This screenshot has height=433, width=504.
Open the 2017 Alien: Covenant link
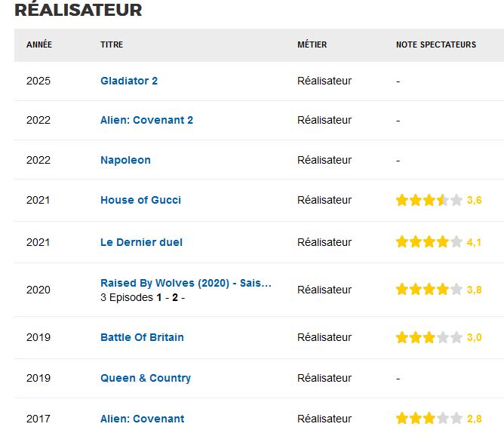click(x=142, y=419)
